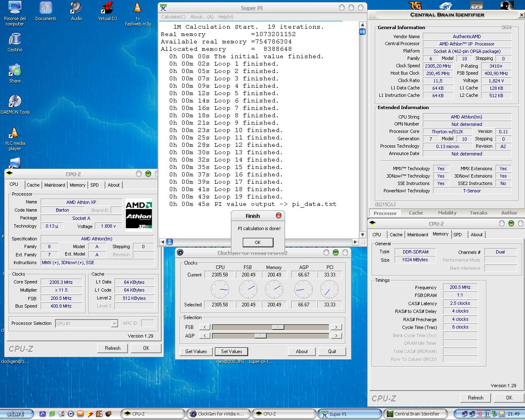Viewport: 525px width, 420px height.
Task: Open the About...(A) menu in Super PI
Action: [202, 17]
